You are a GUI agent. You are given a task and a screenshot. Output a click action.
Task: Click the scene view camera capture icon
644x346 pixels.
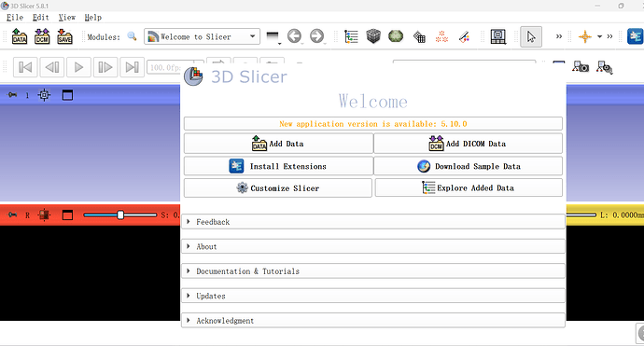point(581,66)
